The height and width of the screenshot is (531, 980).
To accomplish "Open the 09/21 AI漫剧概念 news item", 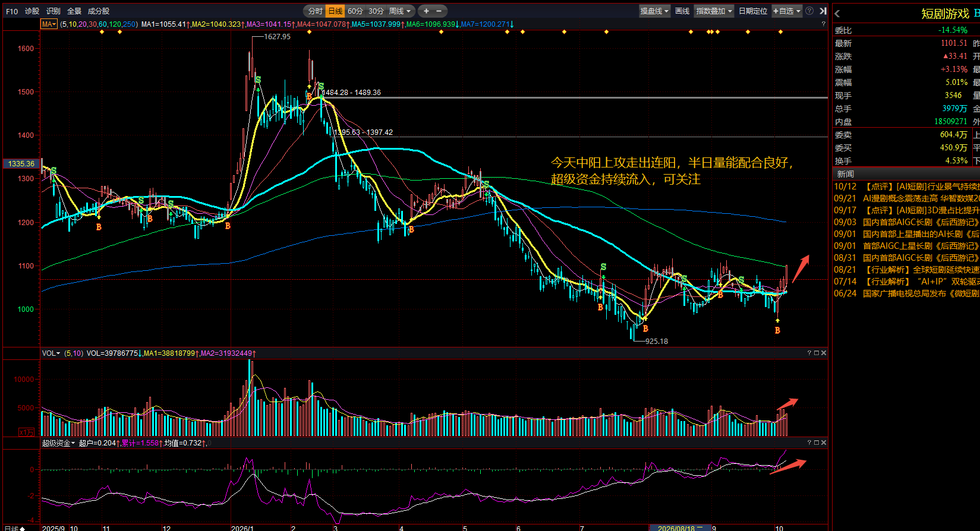I will coord(906,198).
